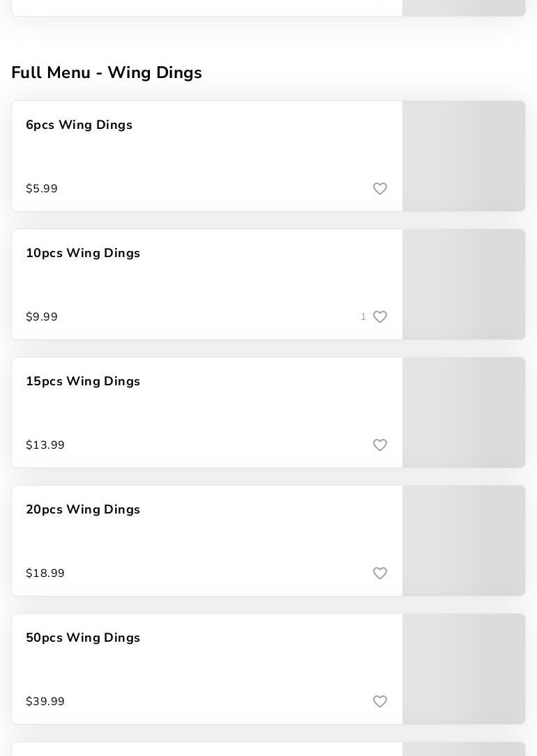
Task: Click the 50pcs Wing Dings image
Action: (464, 669)
